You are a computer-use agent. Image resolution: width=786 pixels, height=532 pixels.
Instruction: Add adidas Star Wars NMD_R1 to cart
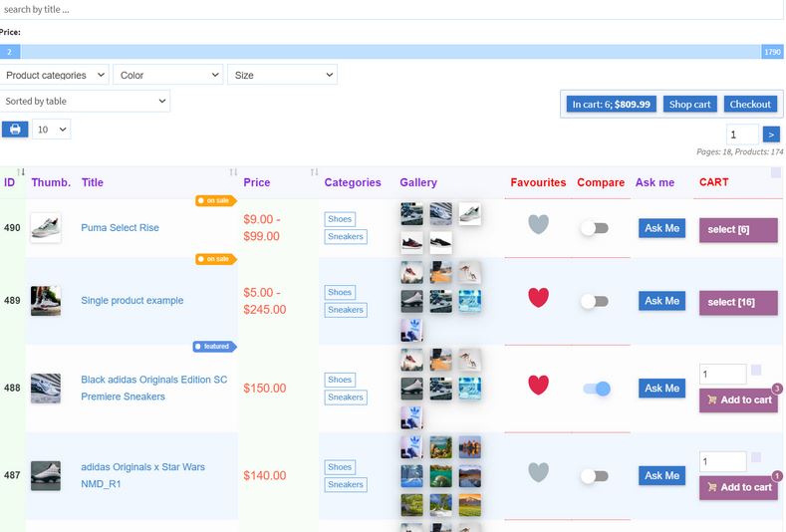click(738, 487)
